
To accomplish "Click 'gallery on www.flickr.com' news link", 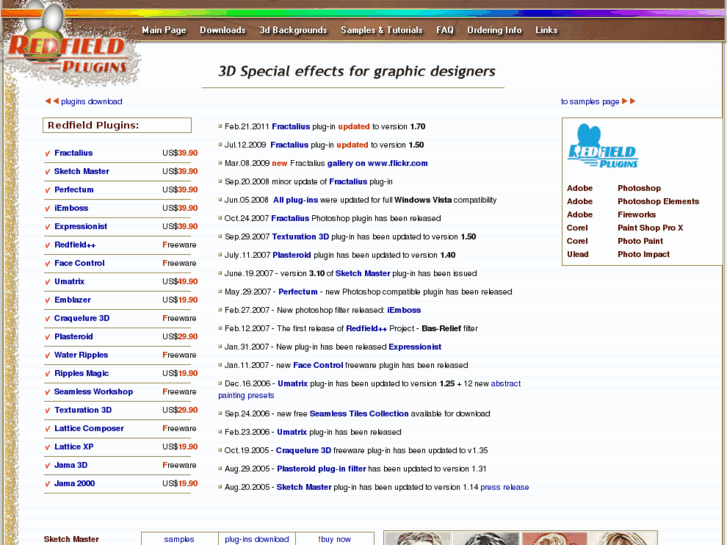I will tap(377, 163).
